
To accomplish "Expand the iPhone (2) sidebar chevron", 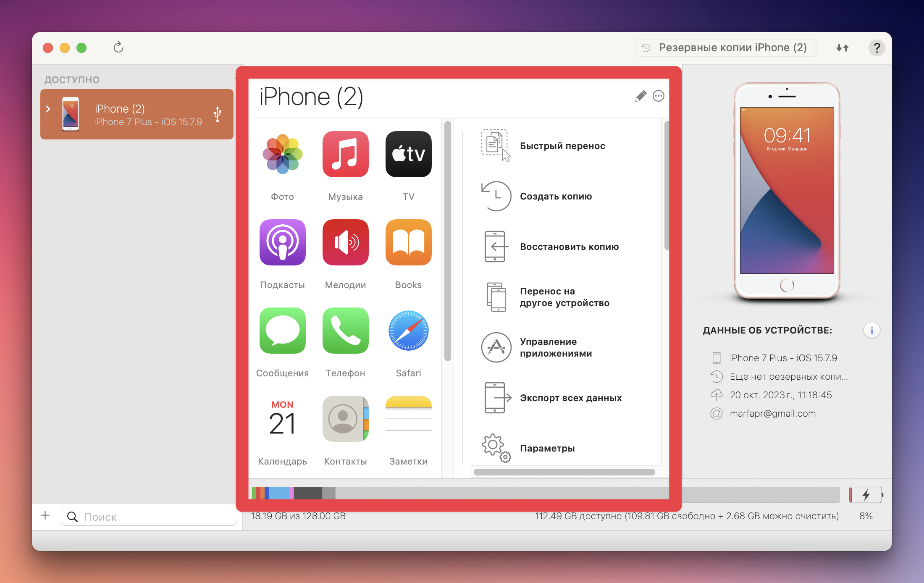I will [48, 109].
